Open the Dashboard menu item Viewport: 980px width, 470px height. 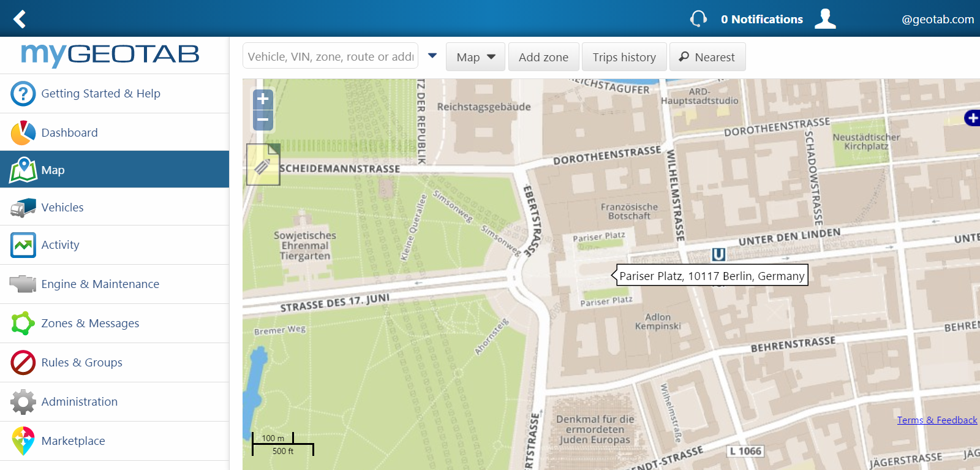[x=115, y=133]
